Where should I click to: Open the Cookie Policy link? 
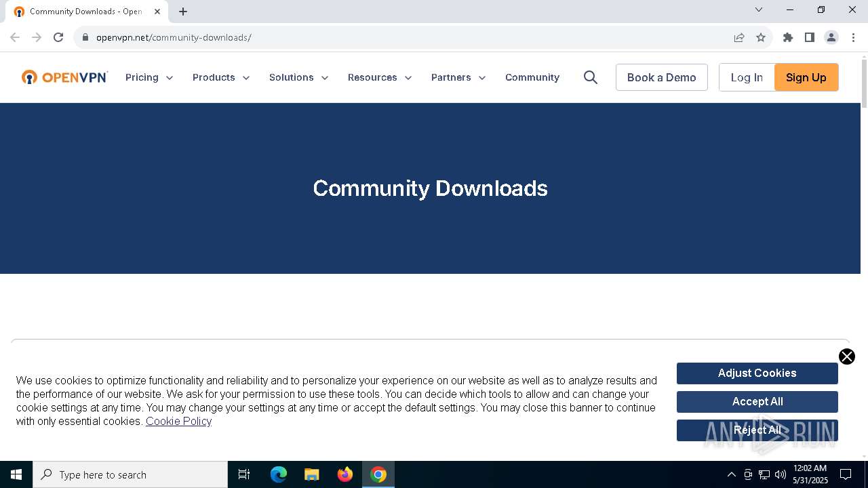tap(178, 421)
